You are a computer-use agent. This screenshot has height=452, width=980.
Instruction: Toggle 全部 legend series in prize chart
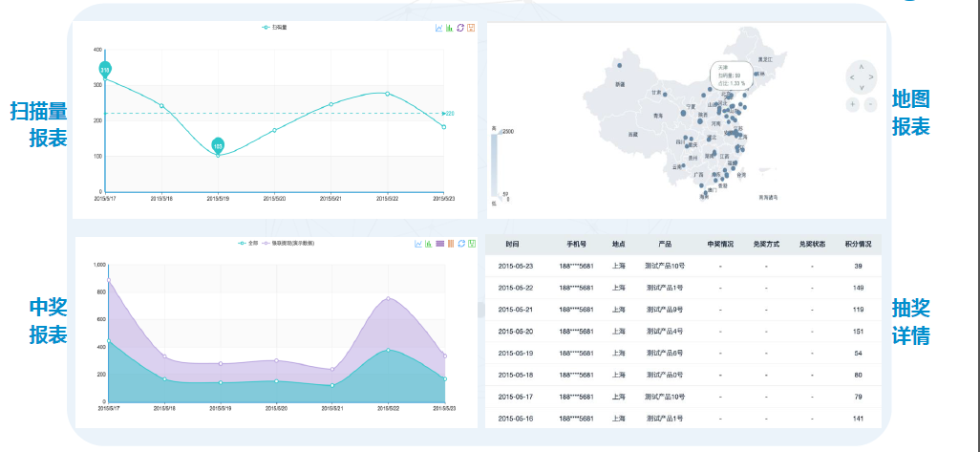(x=247, y=244)
